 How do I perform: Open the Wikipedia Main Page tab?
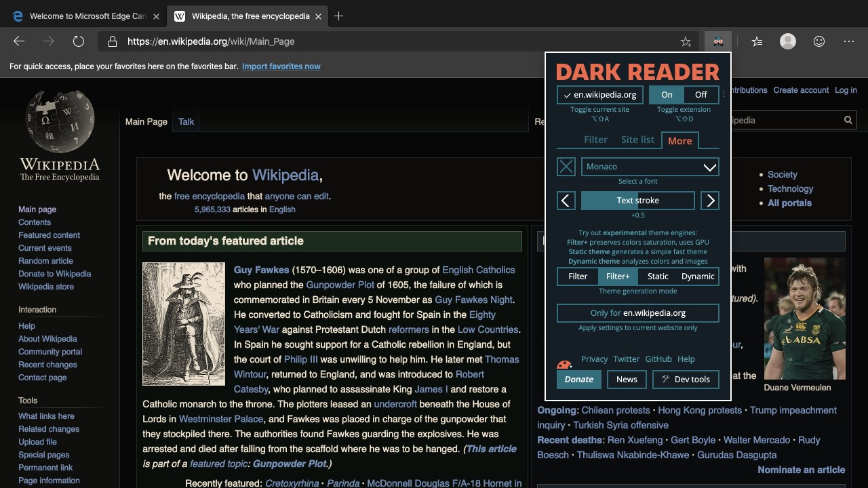pyautogui.click(x=146, y=122)
